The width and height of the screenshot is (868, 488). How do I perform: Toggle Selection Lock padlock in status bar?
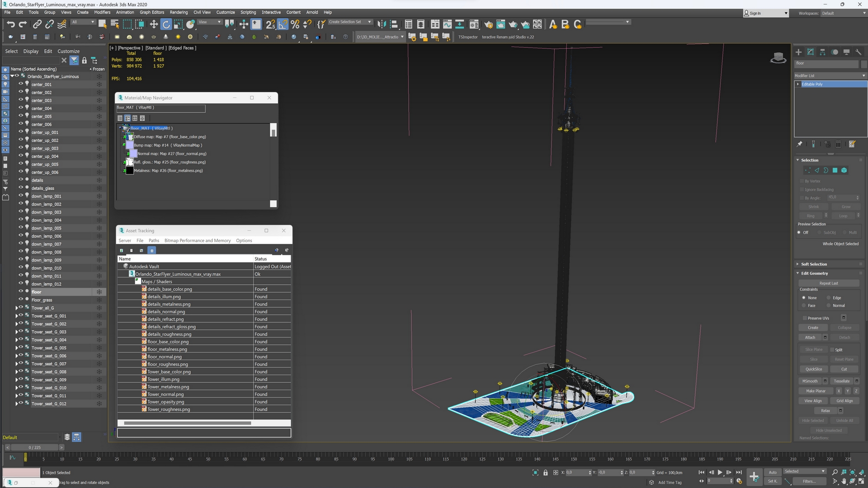[x=546, y=473]
